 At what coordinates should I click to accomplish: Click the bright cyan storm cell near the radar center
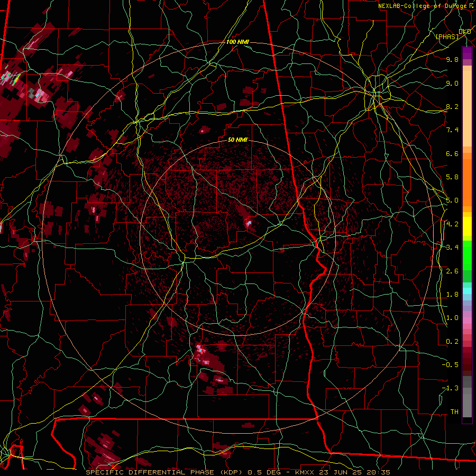pos(249,224)
